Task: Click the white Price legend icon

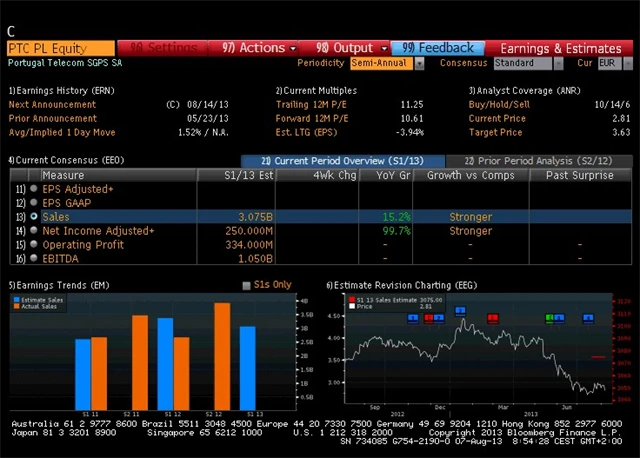Action: pyautogui.click(x=351, y=306)
